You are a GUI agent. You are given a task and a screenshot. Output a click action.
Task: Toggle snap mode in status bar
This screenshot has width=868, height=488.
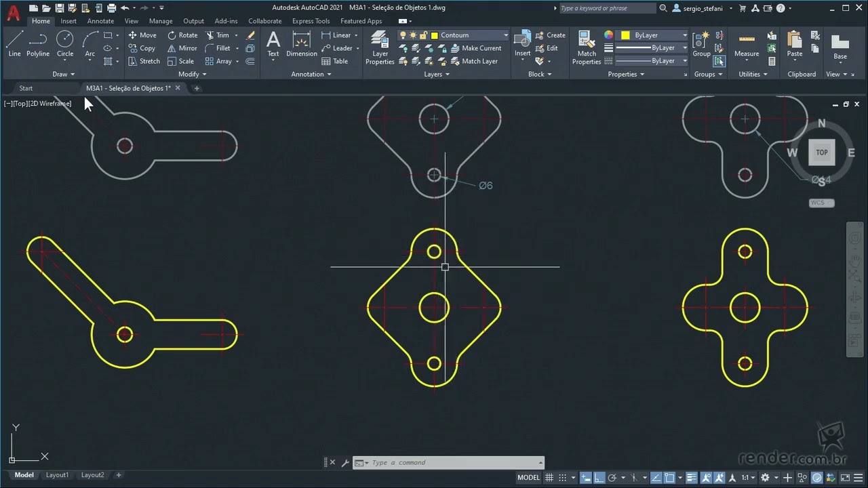pos(563,478)
